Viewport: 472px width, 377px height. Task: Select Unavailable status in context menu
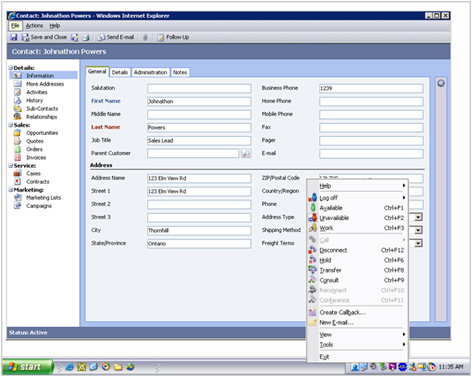[x=357, y=218]
